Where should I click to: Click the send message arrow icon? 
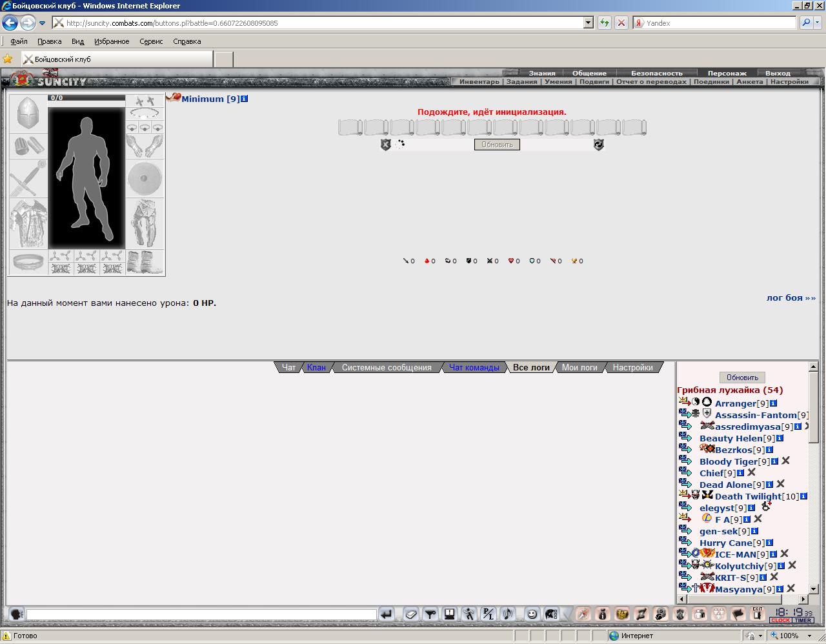(x=386, y=614)
